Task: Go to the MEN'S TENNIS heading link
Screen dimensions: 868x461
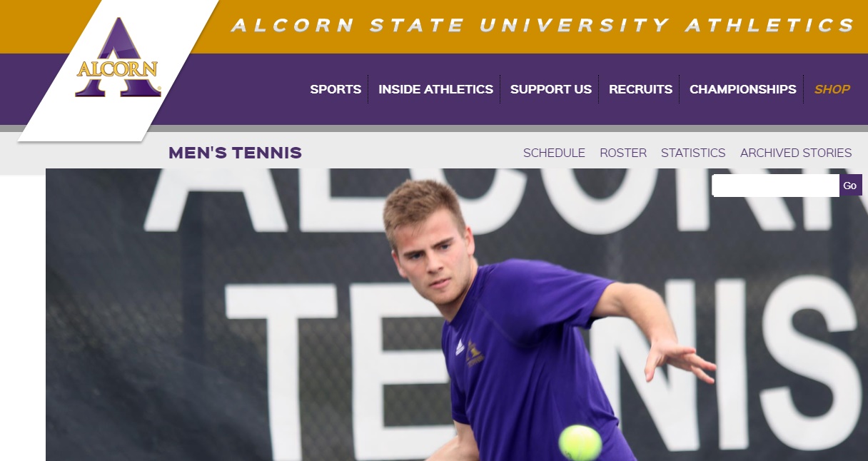Action: (x=235, y=153)
